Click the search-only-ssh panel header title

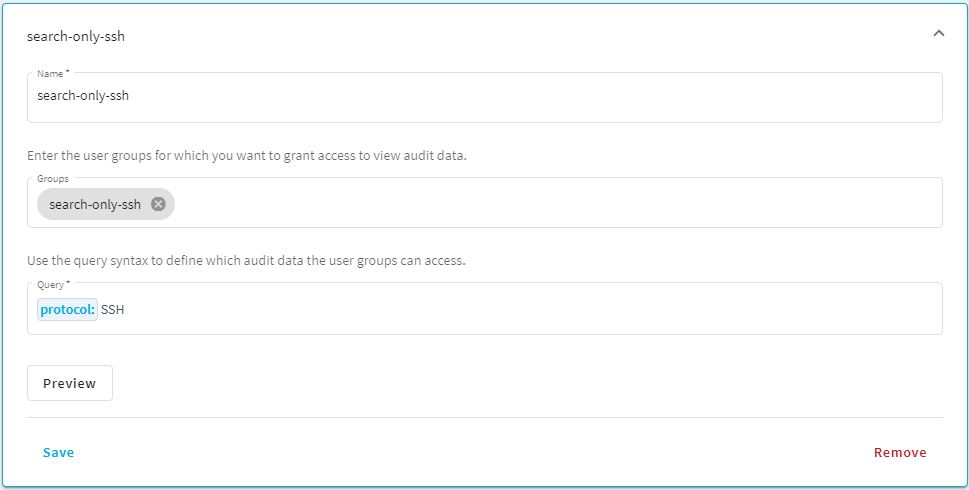pos(76,36)
